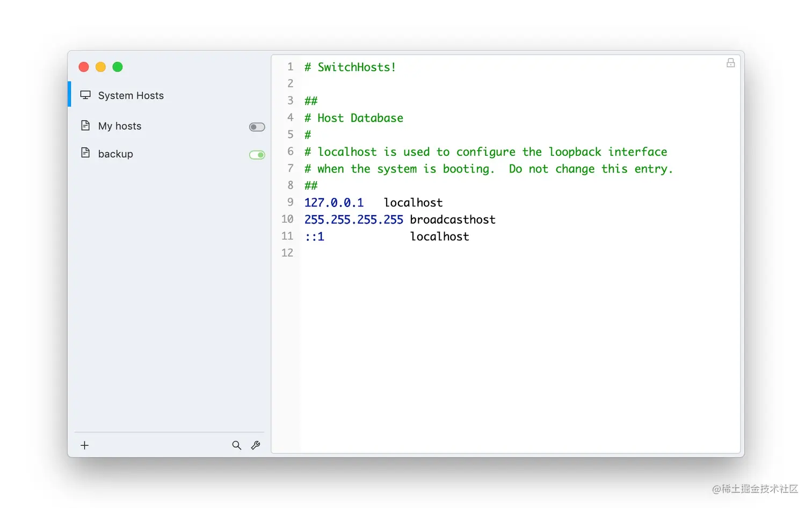Select System Hosts in the sidebar

(x=169, y=95)
